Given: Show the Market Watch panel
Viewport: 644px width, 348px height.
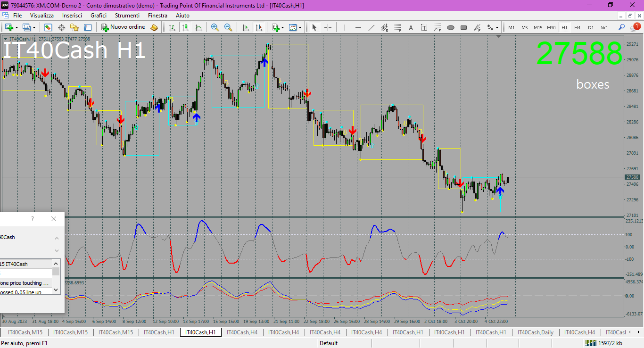Looking at the screenshot, I should pyautogui.click(x=48, y=27).
